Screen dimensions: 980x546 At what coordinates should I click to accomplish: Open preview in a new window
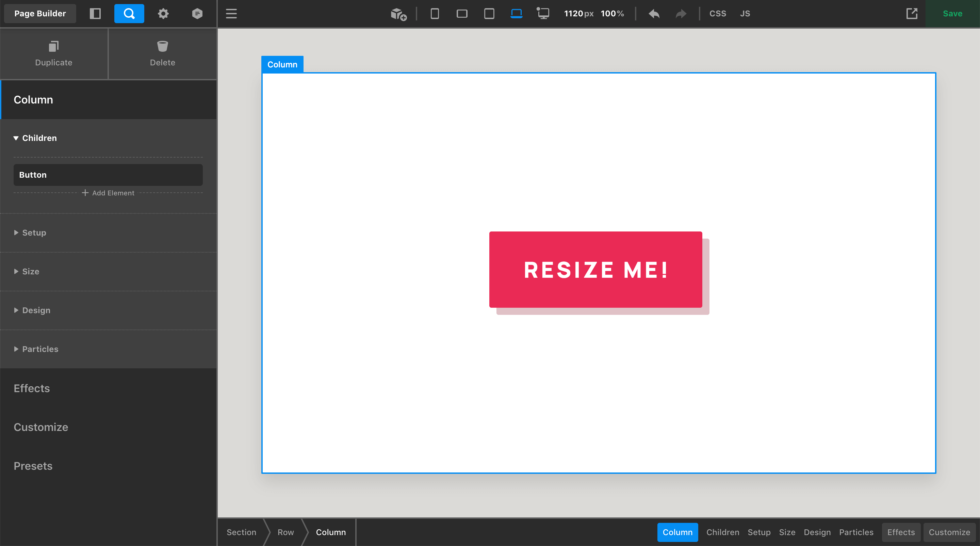tap(912, 13)
